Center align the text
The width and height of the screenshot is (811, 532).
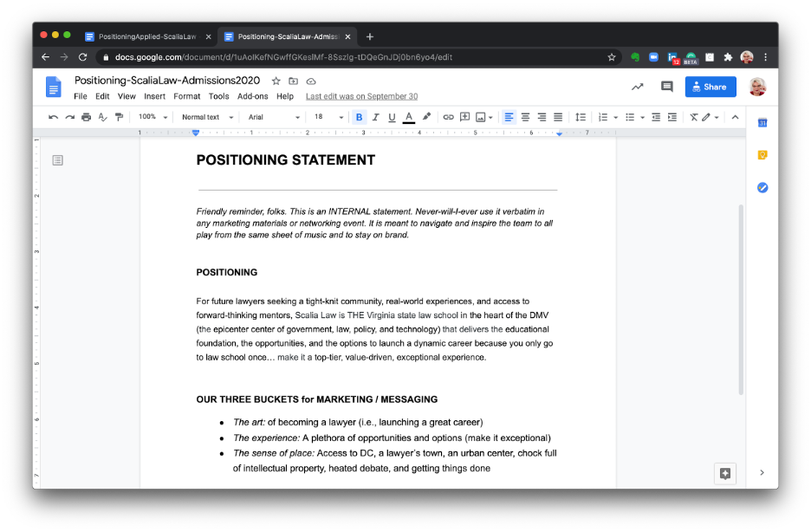(525, 117)
